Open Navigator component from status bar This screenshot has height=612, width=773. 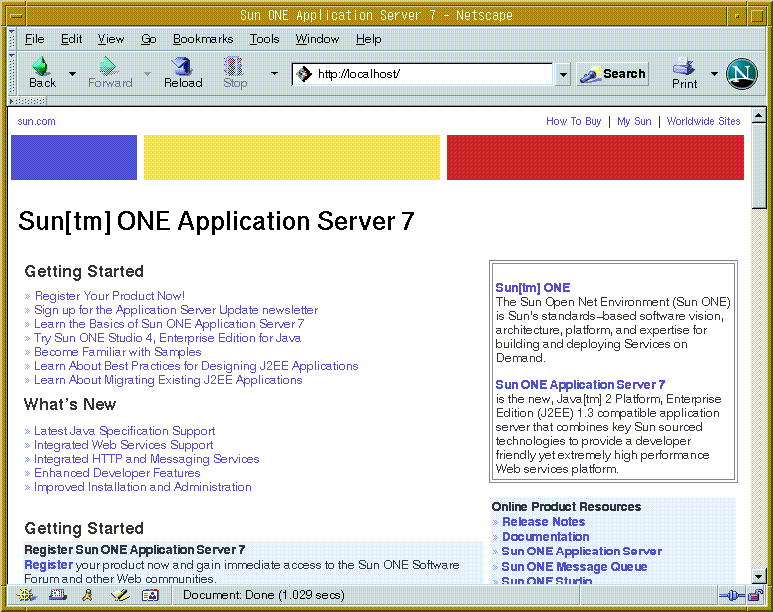tap(26, 595)
